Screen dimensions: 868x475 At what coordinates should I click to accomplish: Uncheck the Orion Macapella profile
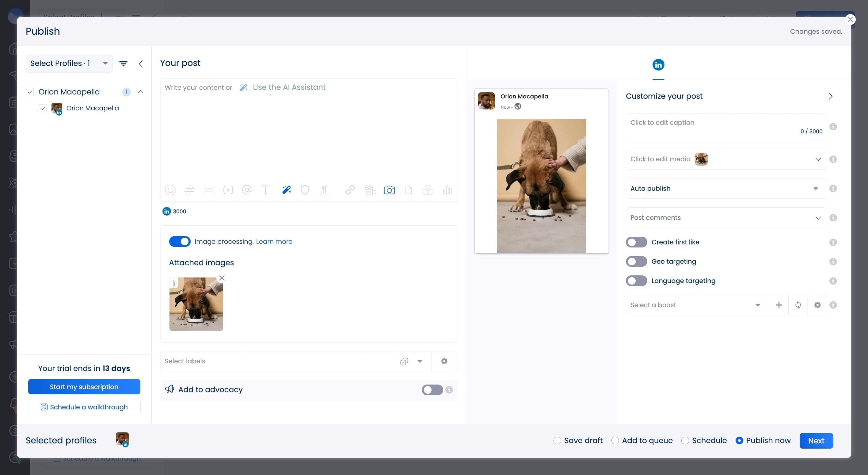click(x=43, y=108)
